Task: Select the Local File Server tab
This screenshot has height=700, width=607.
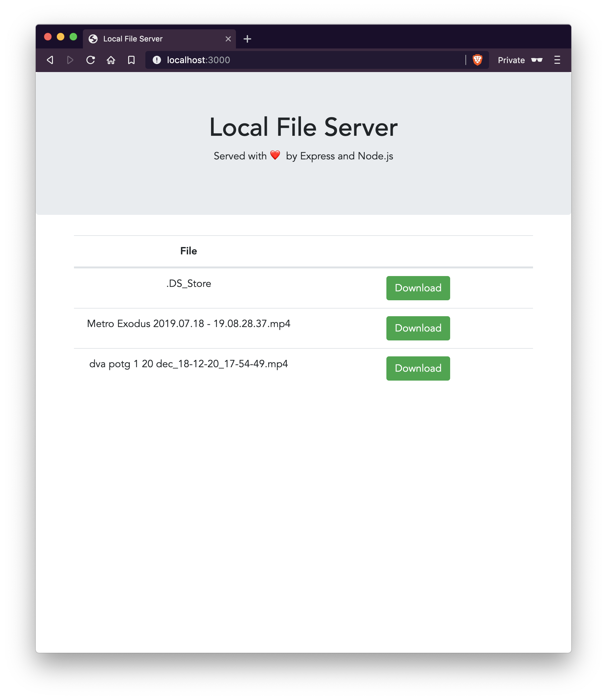Action: [x=159, y=39]
